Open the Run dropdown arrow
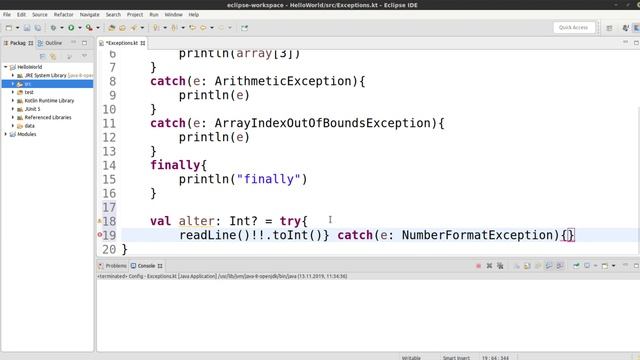Viewport: 640px width, 360px height. click(x=80, y=28)
